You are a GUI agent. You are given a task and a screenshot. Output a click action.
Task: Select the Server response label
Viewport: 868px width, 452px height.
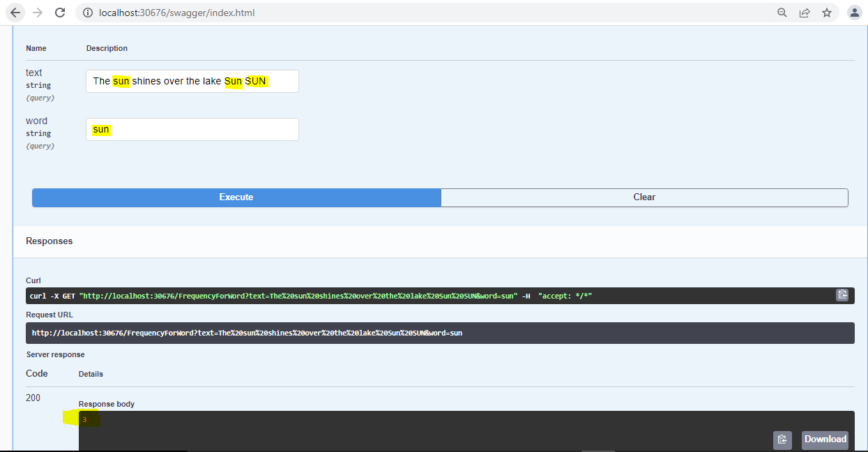[55, 354]
